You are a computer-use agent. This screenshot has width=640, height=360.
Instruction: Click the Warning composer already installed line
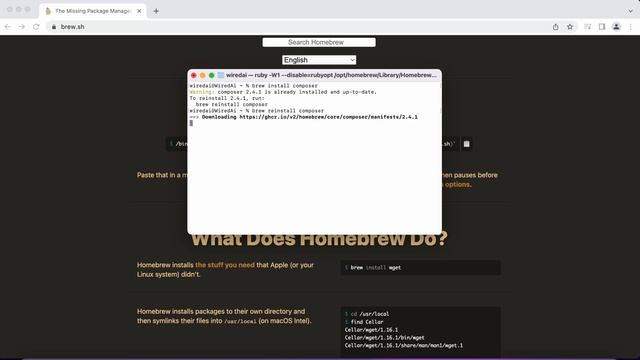283,92
